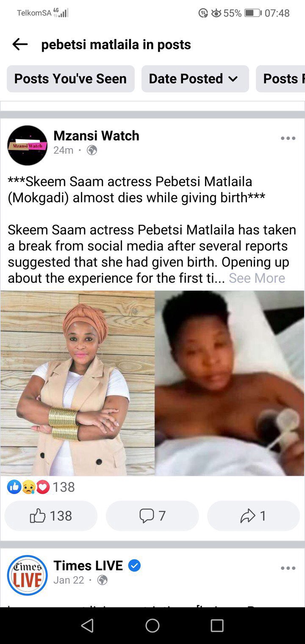Open the Times LIVE post options menu

(x=288, y=568)
